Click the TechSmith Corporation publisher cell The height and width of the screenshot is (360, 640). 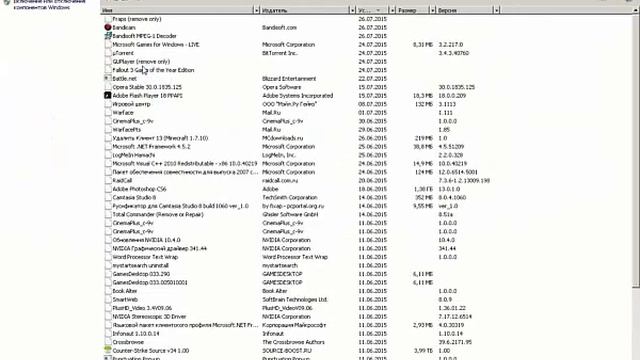point(289,198)
